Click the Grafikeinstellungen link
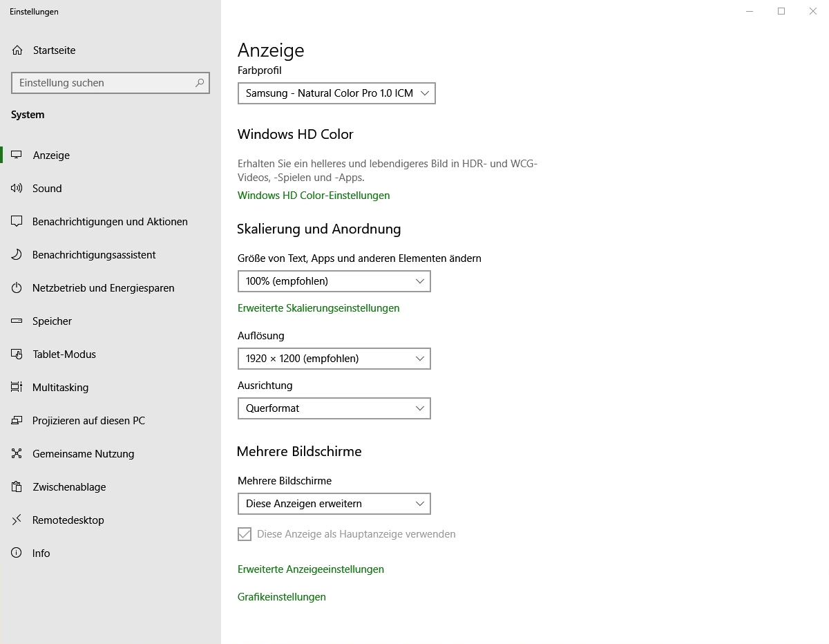The width and height of the screenshot is (829, 644). point(282,597)
